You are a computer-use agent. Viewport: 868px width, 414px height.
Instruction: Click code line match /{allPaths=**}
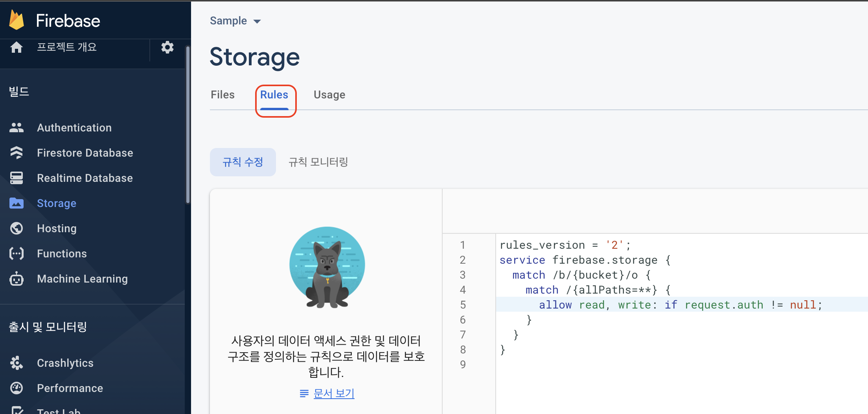tap(598, 290)
